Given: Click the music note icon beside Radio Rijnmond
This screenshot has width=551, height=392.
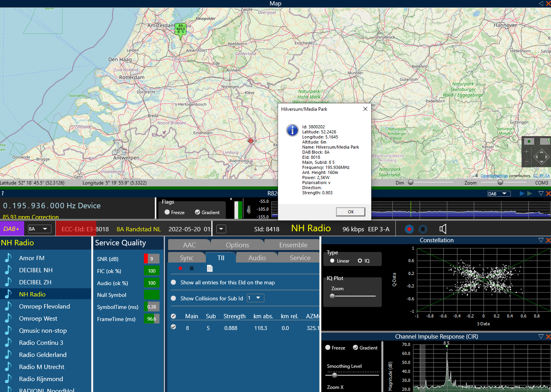Looking at the screenshot, I should [8, 379].
